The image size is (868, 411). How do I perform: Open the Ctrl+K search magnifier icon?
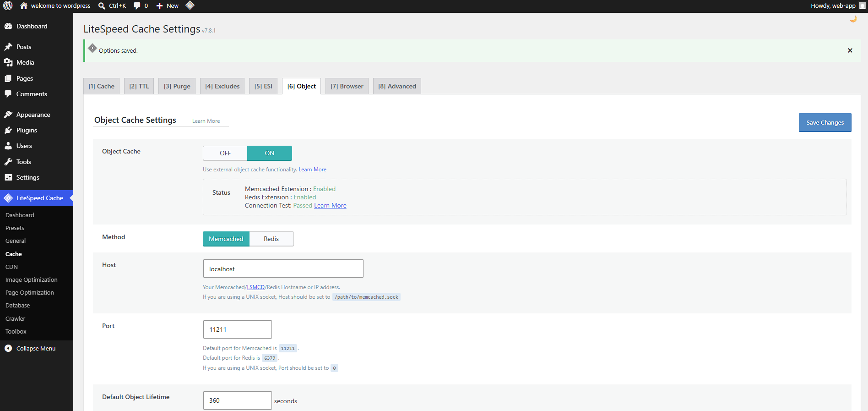click(102, 6)
